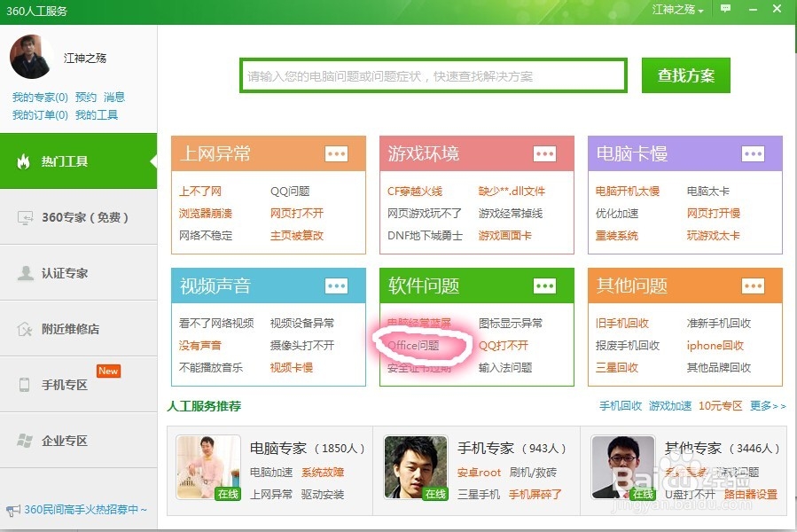Click the QQ打不开 link
The height and width of the screenshot is (532, 797).
coord(504,345)
